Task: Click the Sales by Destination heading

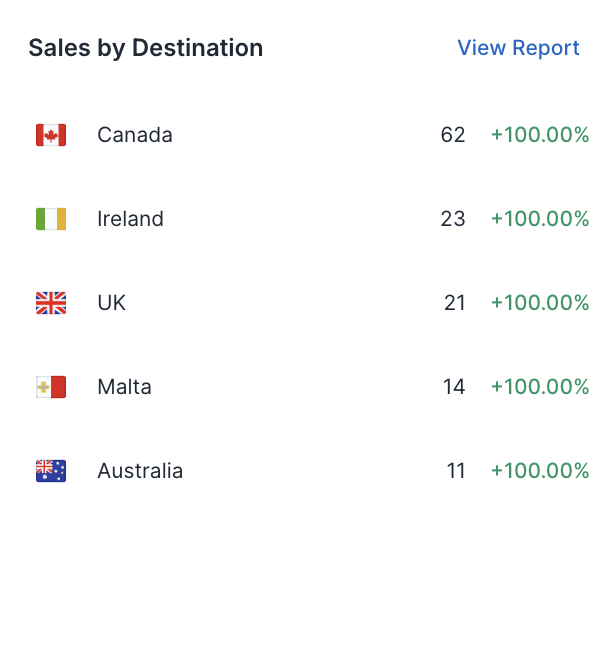Action: pyautogui.click(x=146, y=48)
